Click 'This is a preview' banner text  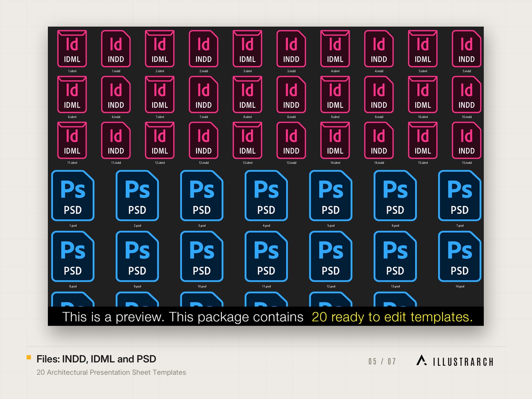tap(113, 317)
